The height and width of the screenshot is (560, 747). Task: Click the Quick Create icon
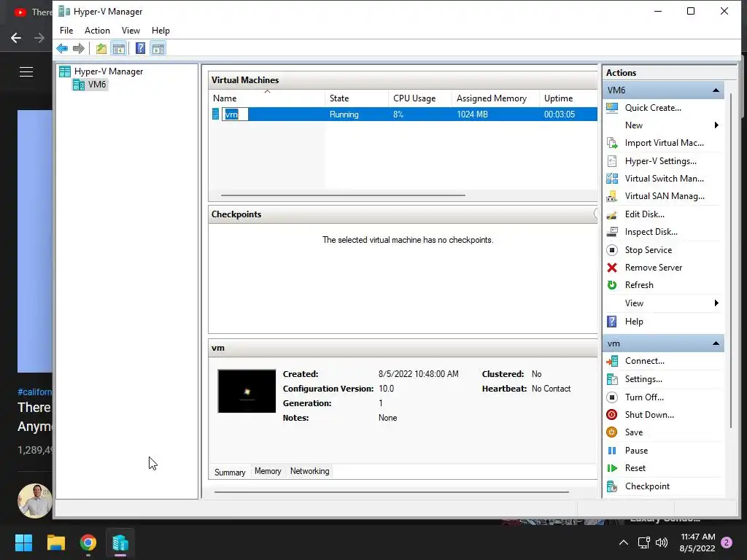tap(612, 108)
